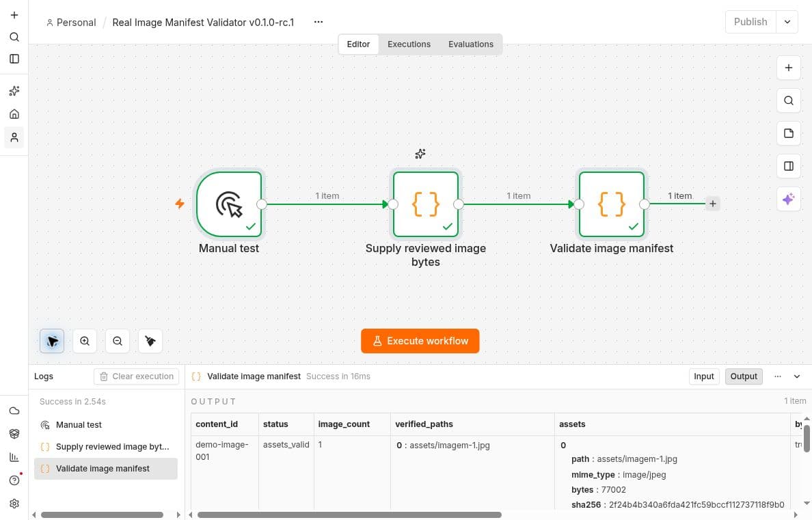Click the mime_type image/jpeg value

click(645, 474)
